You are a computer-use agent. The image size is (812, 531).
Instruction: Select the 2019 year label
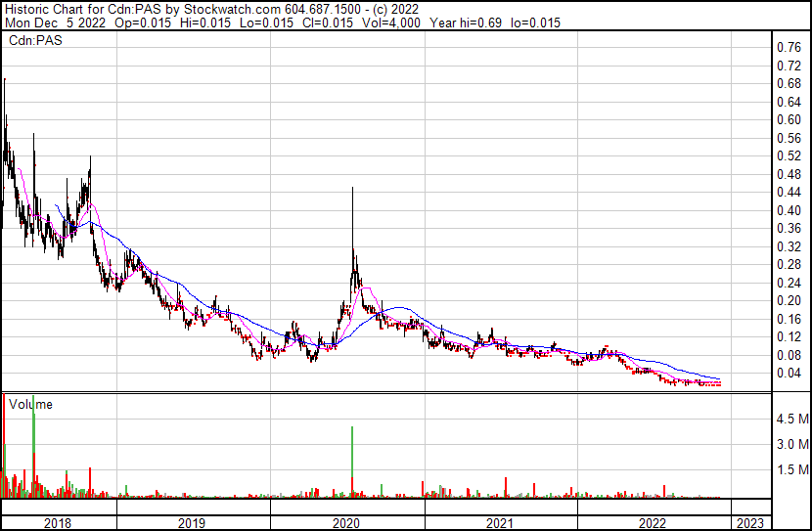tap(192, 523)
